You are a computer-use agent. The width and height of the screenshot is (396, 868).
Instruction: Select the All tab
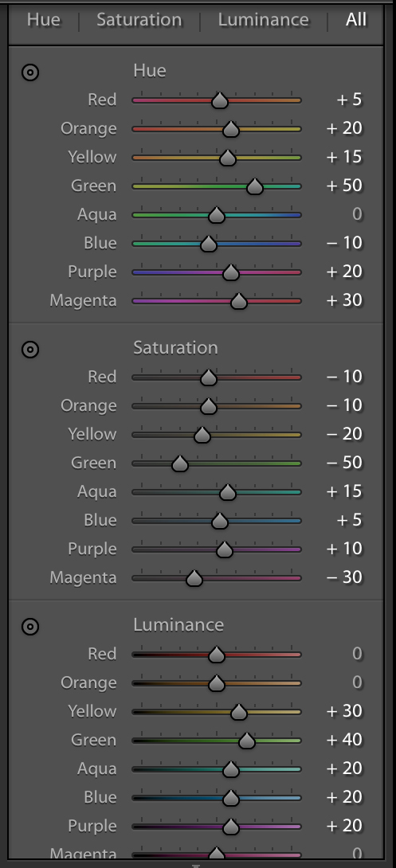click(356, 20)
